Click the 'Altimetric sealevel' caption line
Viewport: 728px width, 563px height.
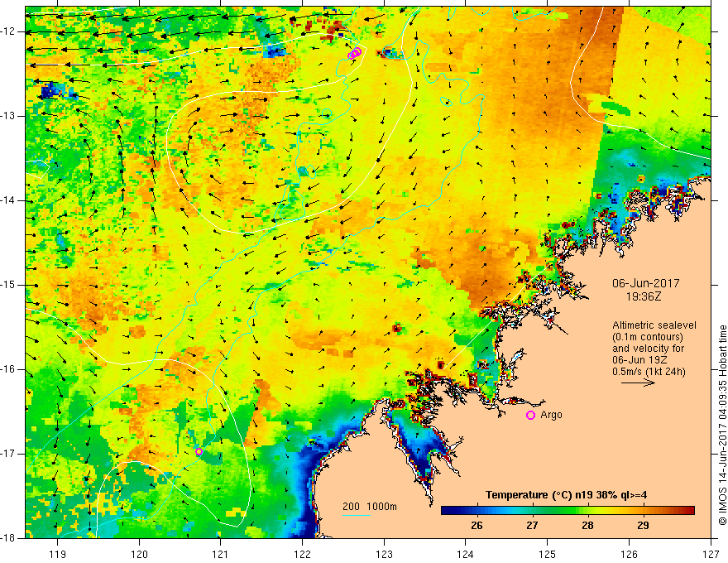pos(654,325)
